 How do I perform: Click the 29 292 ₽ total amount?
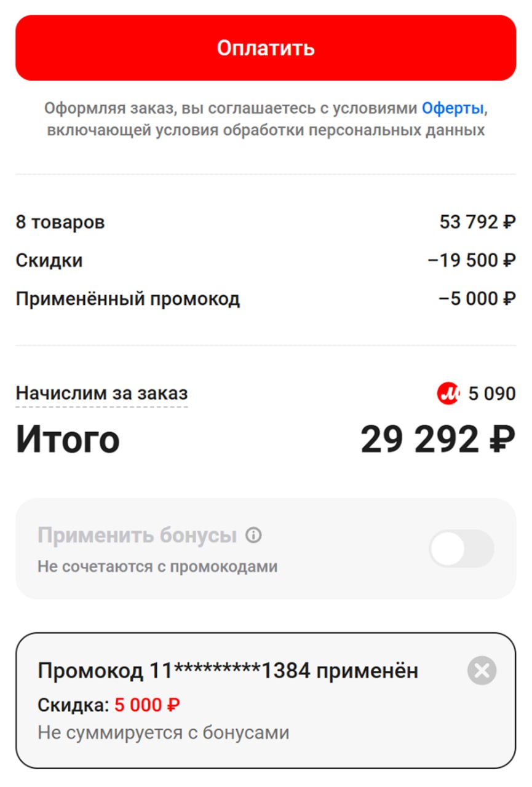click(437, 440)
